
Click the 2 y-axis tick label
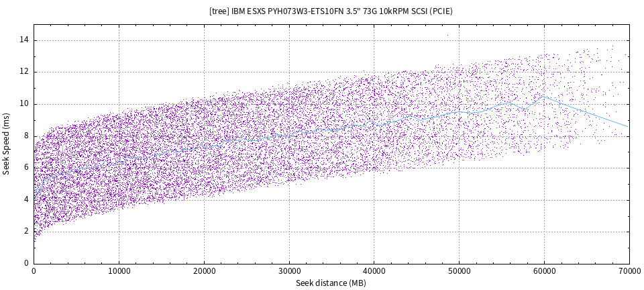[25, 231]
